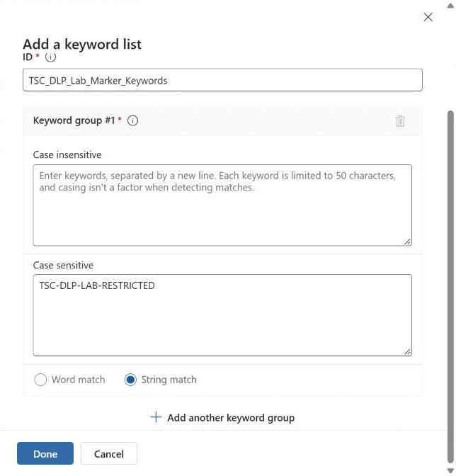
Task: Cancel the keyword list
Action: 109,453
